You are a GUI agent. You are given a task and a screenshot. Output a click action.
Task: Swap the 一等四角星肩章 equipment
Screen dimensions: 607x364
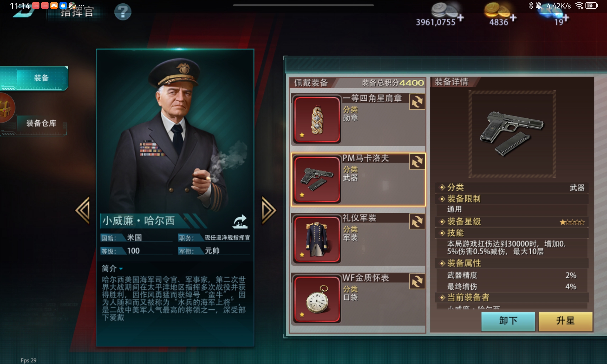pos(417,102)
